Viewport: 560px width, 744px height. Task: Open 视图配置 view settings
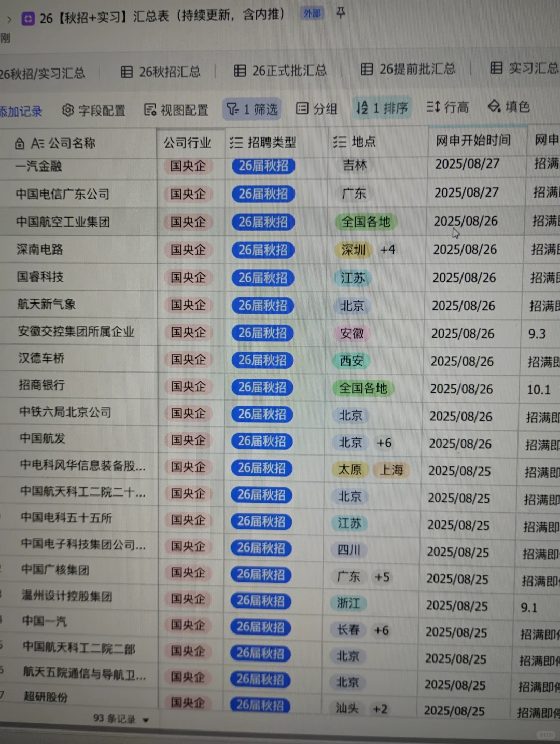point(176,110)
